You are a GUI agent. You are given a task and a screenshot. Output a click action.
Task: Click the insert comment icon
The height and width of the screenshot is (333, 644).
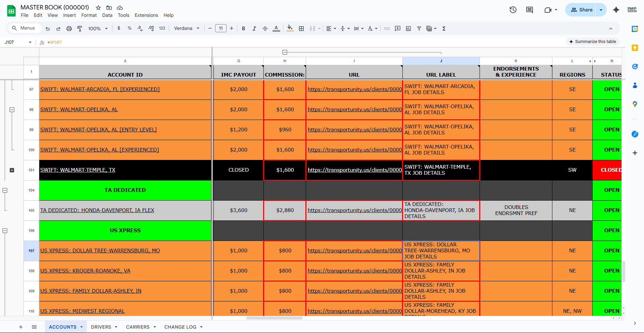point(398,29)
